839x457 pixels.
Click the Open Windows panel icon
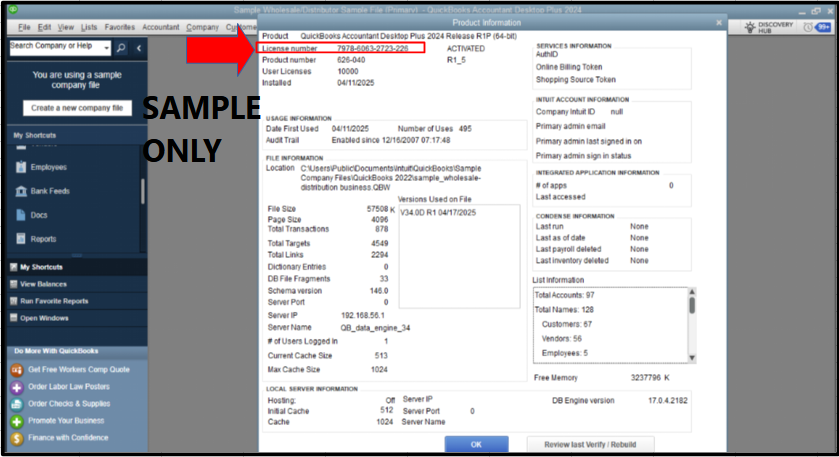coord(14,318)
